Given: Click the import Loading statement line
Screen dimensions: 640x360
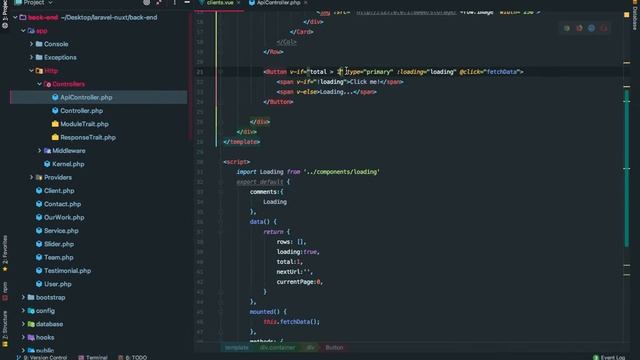Looking at the screenshot, I should click(308, 172).
